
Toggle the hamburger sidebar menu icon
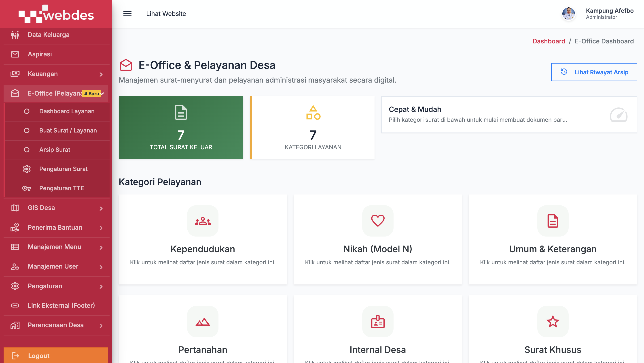tap(127, 13)
